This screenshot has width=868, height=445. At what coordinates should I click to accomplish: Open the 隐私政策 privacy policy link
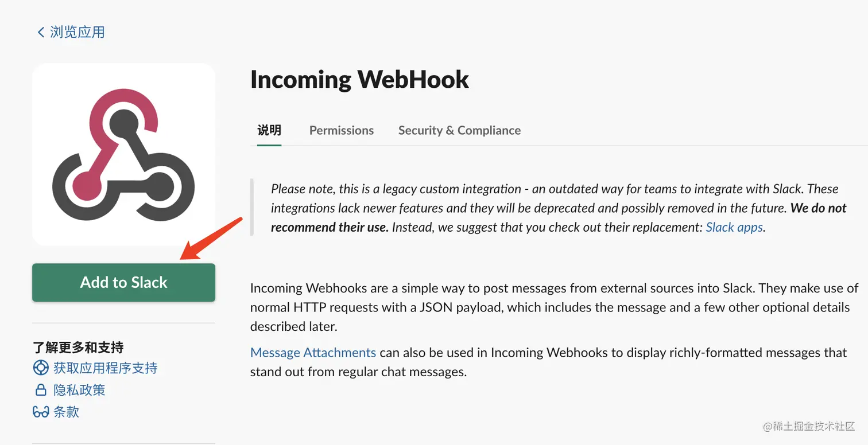(x=79, y=391)
